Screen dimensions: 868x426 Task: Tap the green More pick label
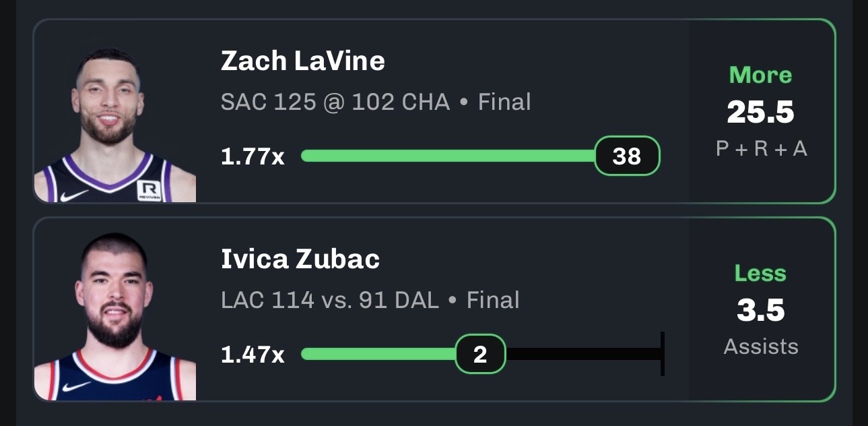coord(761,75)
